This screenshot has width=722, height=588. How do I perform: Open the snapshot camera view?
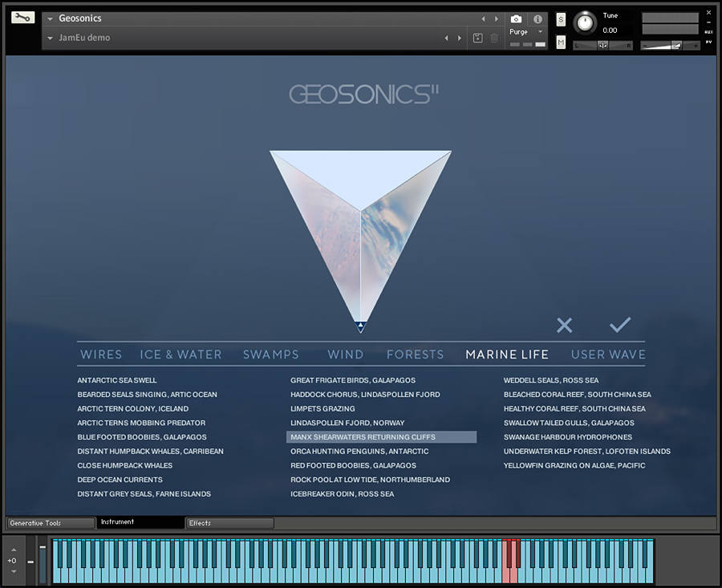pyautogui.click(x=516, y=19)
